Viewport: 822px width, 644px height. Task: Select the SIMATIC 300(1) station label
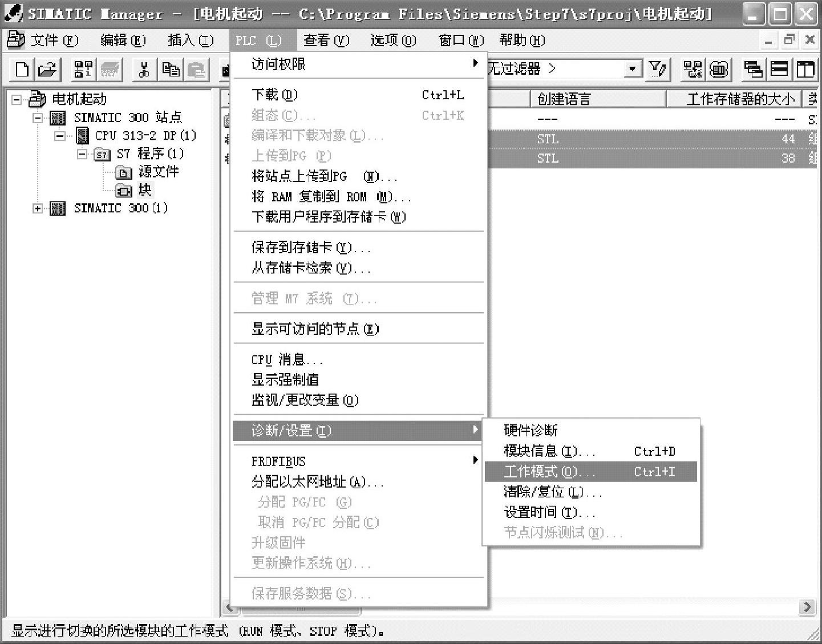pos(121,208)
